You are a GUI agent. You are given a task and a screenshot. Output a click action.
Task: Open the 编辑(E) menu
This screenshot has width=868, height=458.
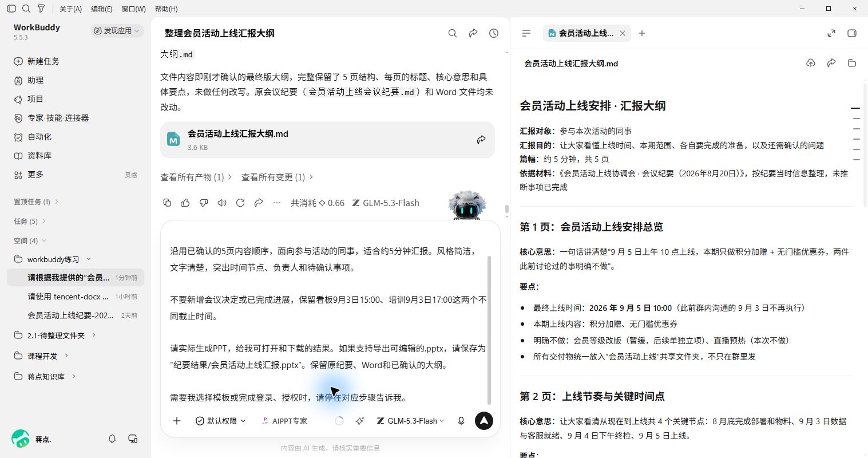tap(102, 9)
